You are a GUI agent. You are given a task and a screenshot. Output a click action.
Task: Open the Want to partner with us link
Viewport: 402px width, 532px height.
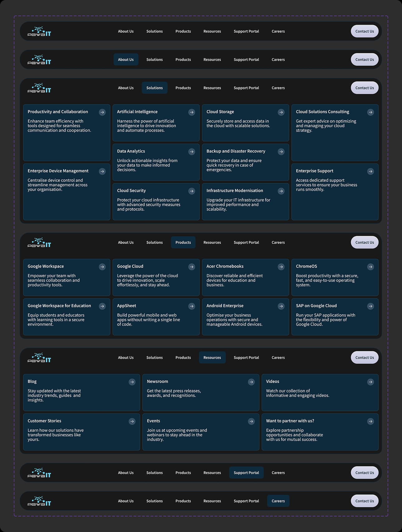click(x=290, y=421)
